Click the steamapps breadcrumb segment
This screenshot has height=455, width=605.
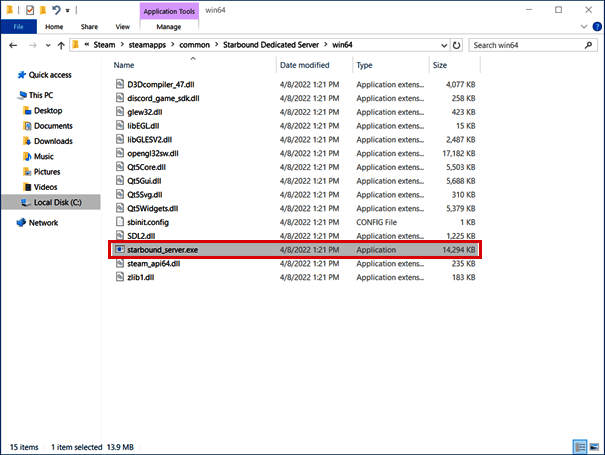click(x=147, y=45)
